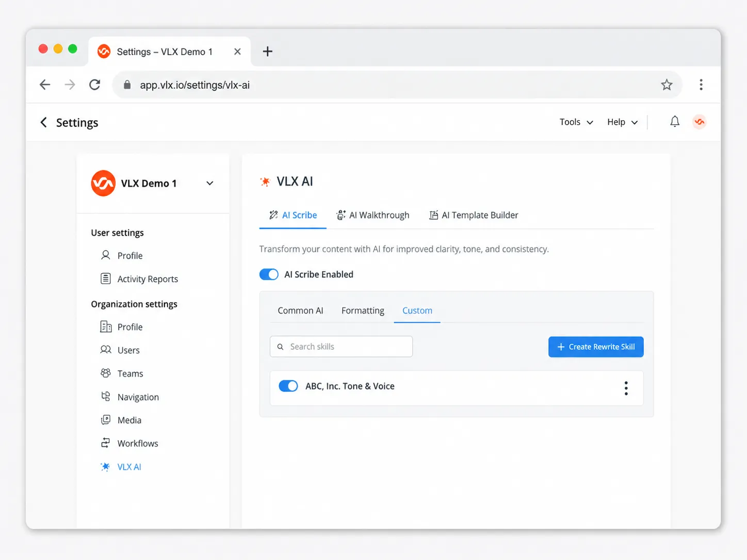Click the VLX AI sidebar spark icon
747x560 pixels.
pyautogui.click(x=105, y=467)
